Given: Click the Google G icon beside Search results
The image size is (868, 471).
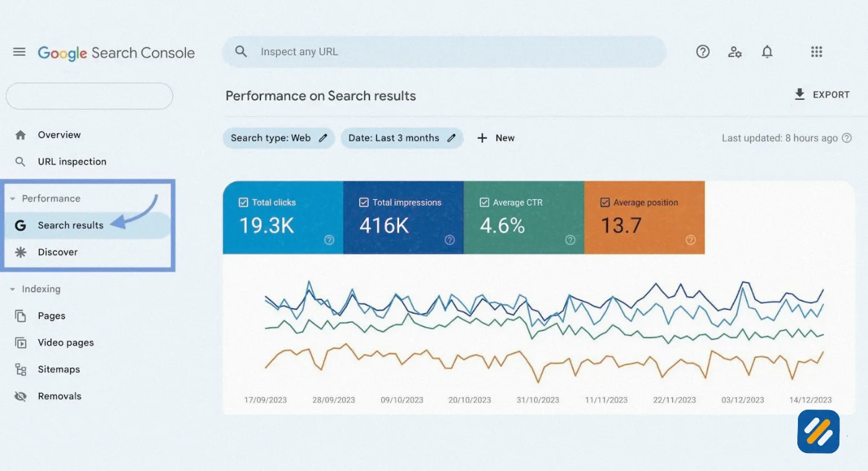Looking at the screenshot, I should click(20, 226).
